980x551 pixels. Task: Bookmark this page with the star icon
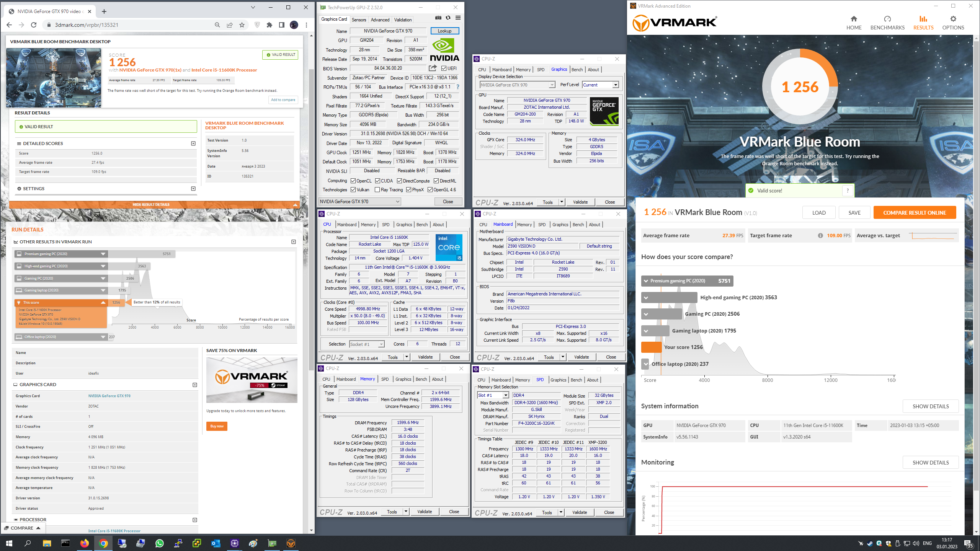tap(242, 25)
